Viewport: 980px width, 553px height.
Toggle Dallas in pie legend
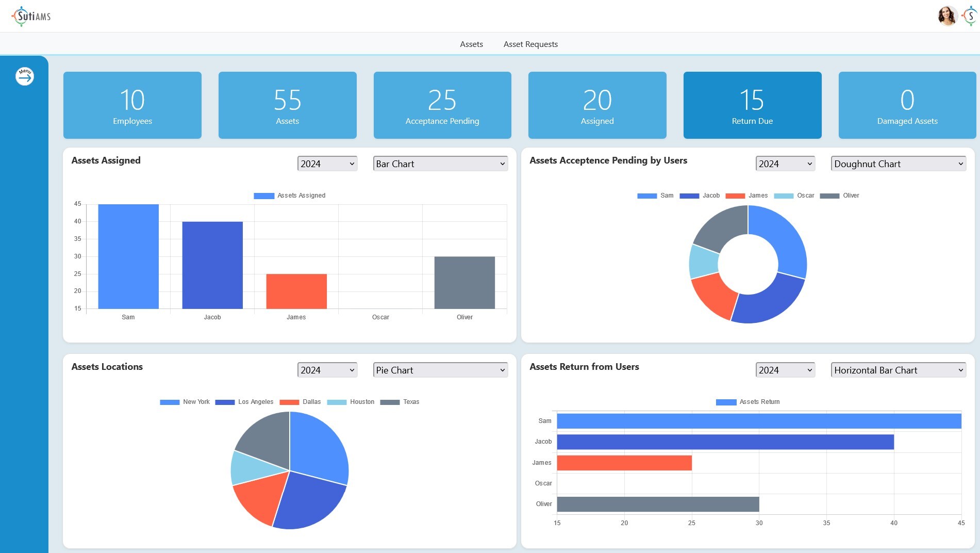(x=300, y=402)
